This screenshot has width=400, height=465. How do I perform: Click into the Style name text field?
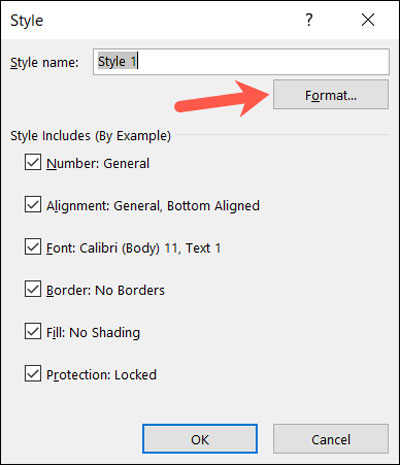(241, 62)
